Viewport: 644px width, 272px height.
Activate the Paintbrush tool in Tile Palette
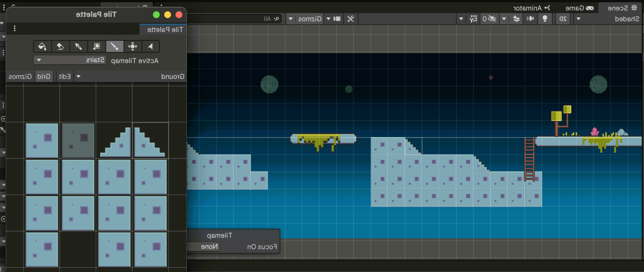point(114,46)
